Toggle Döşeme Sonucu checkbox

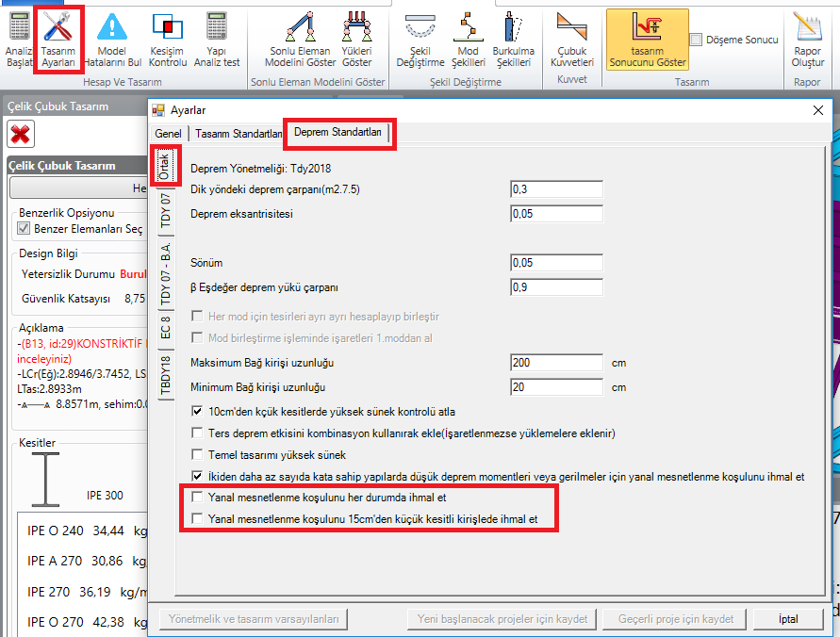click(x=696, y=40)
